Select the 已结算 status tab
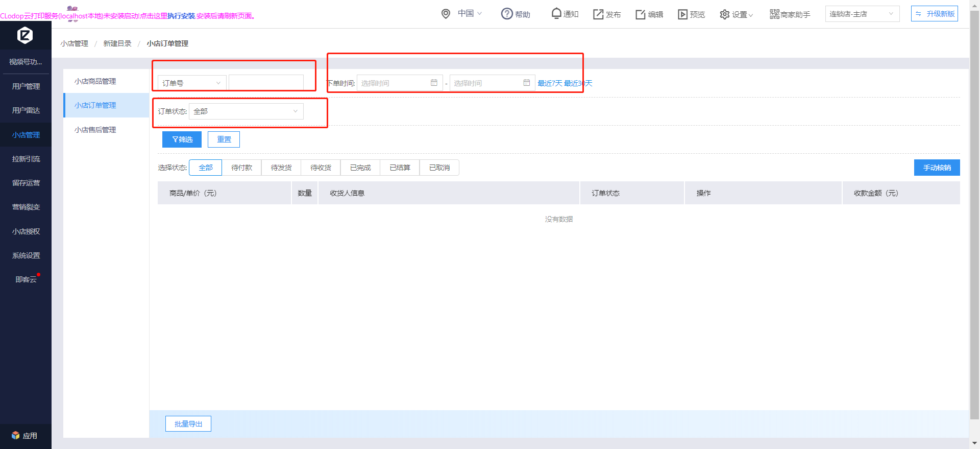980x449 pixels. pos(400,168)
